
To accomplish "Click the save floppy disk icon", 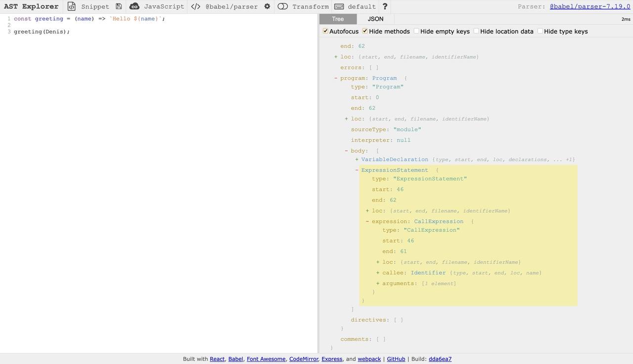I will [119, 6].
